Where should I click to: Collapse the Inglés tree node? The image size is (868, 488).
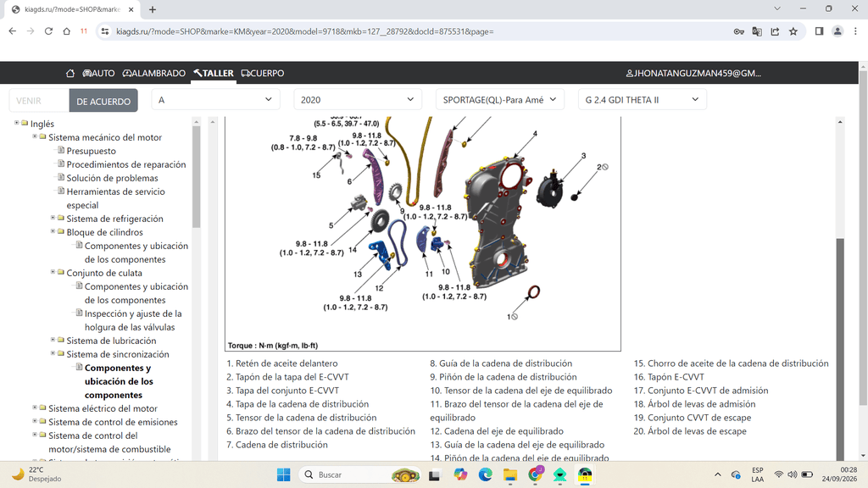(x=17, y=123)
